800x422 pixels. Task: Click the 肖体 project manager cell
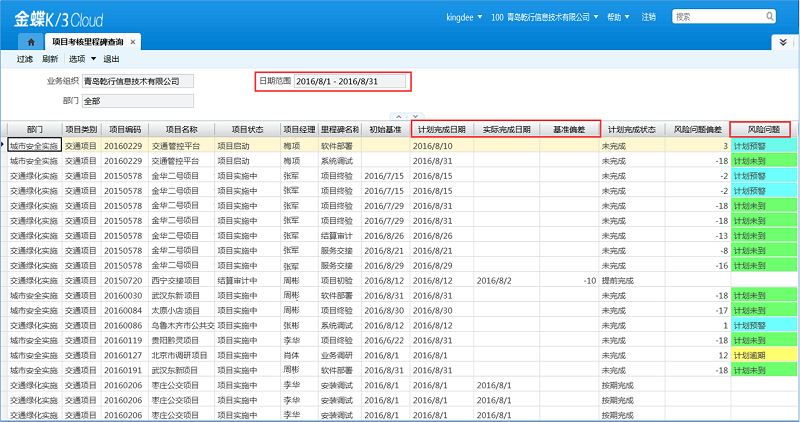point(299,355)
